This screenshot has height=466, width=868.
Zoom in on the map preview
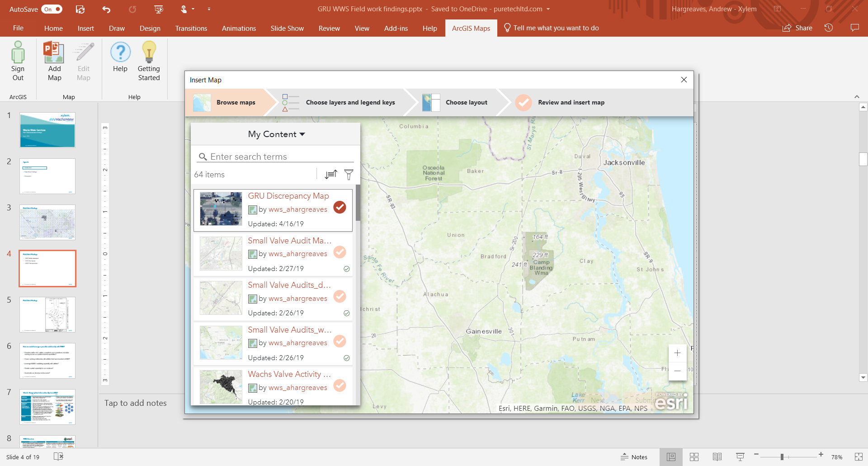point(677,353)
